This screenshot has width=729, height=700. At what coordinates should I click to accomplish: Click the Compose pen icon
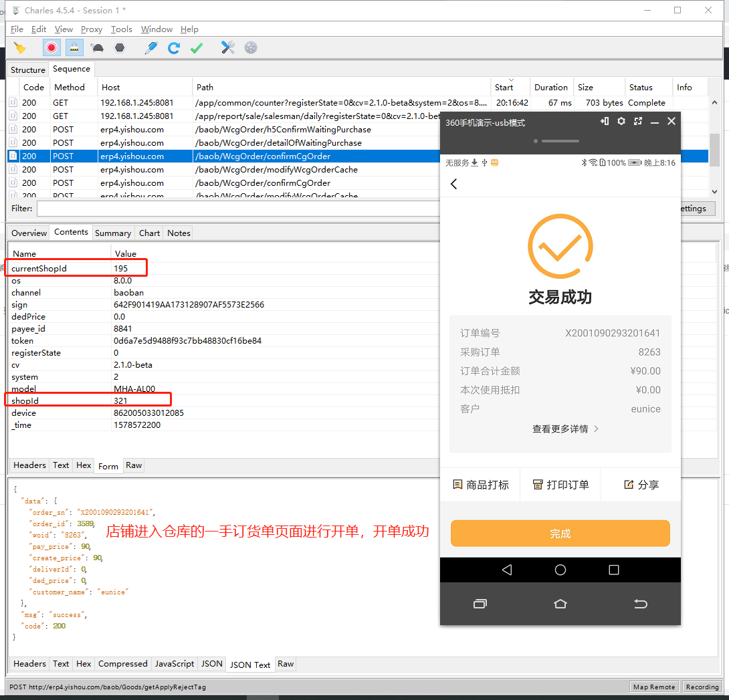(x=151, y=48)
